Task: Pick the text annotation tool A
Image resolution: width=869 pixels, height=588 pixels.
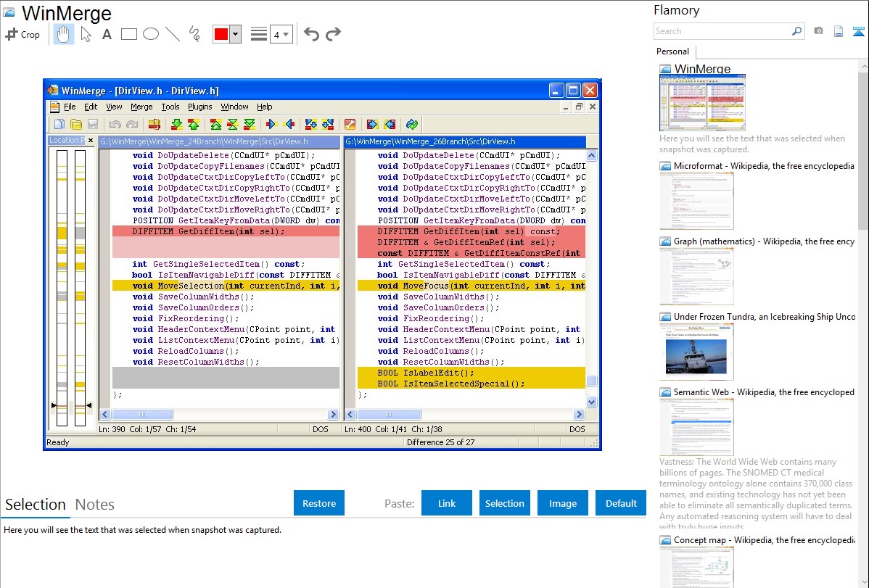Action: 107,34
